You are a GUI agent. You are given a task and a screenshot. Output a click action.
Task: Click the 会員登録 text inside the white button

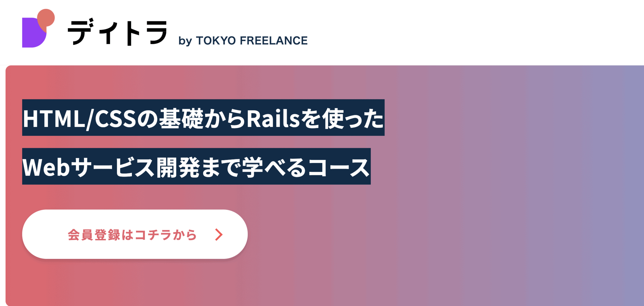point(94,235)
